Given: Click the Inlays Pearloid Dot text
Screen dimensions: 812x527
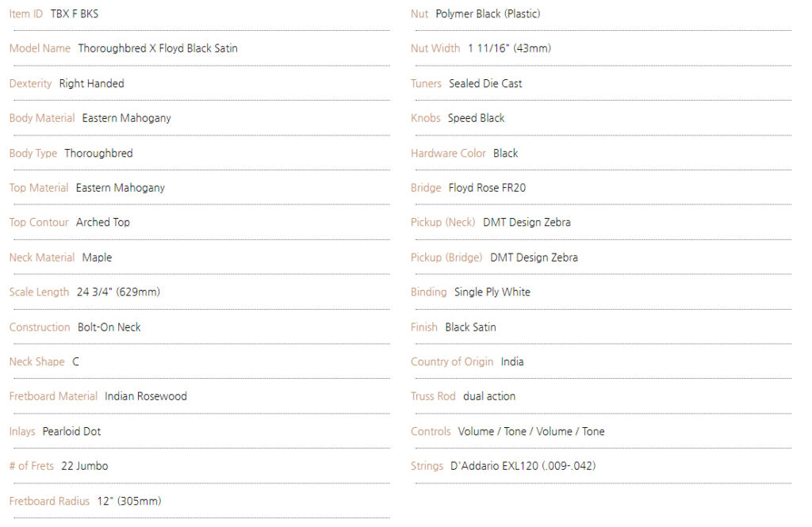Looking at the screenshot, I should 71,432.
